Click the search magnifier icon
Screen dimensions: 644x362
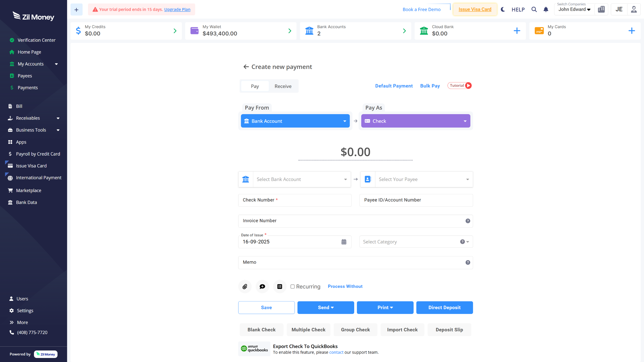[x=534, y=10]
